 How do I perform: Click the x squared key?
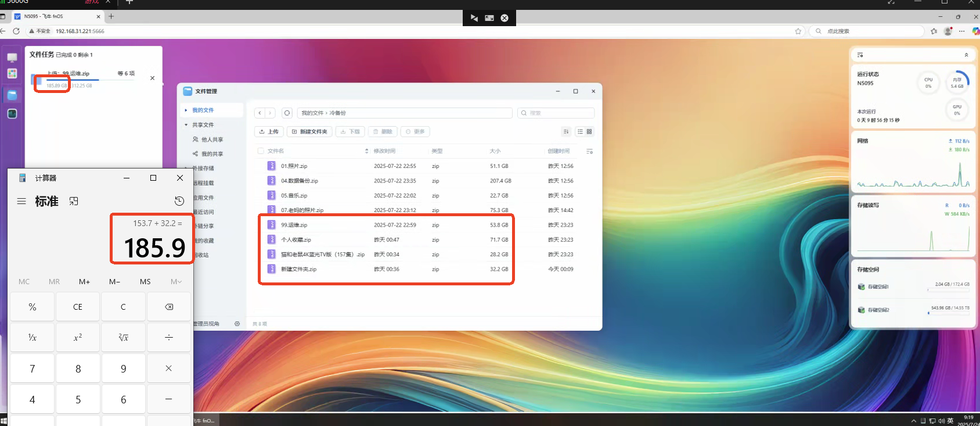78,338
